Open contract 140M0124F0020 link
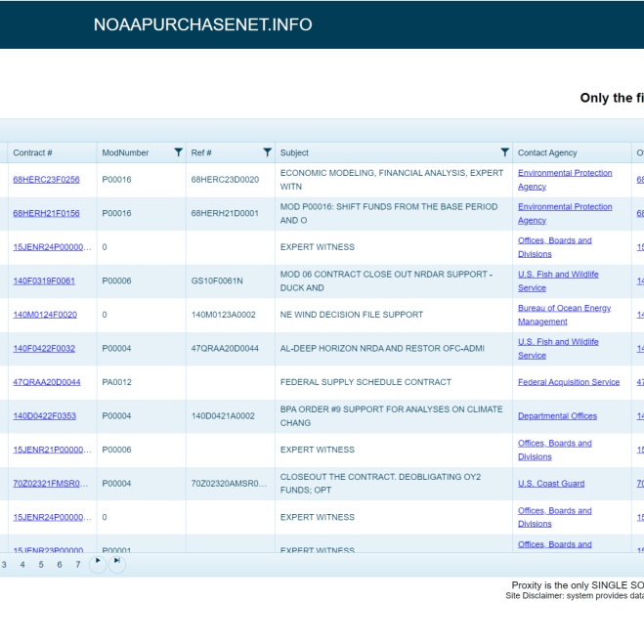644x644 pixels. coord(45,315)
